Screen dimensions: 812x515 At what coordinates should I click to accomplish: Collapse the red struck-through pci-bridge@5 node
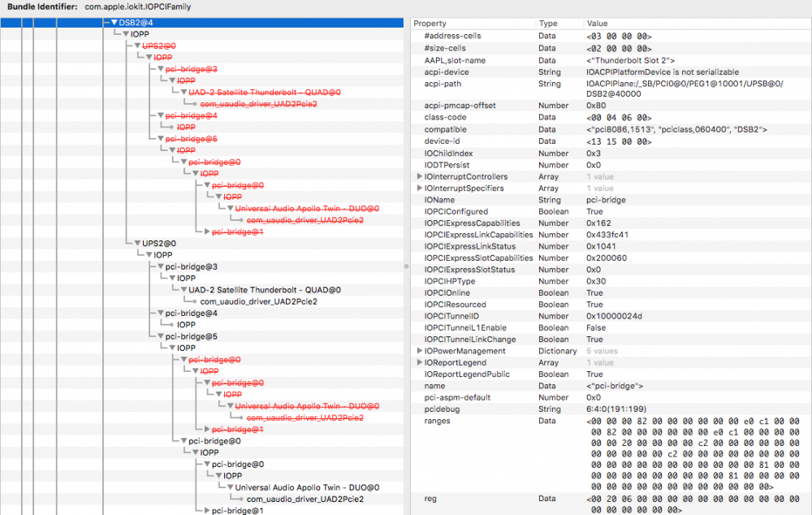[161, 139]
